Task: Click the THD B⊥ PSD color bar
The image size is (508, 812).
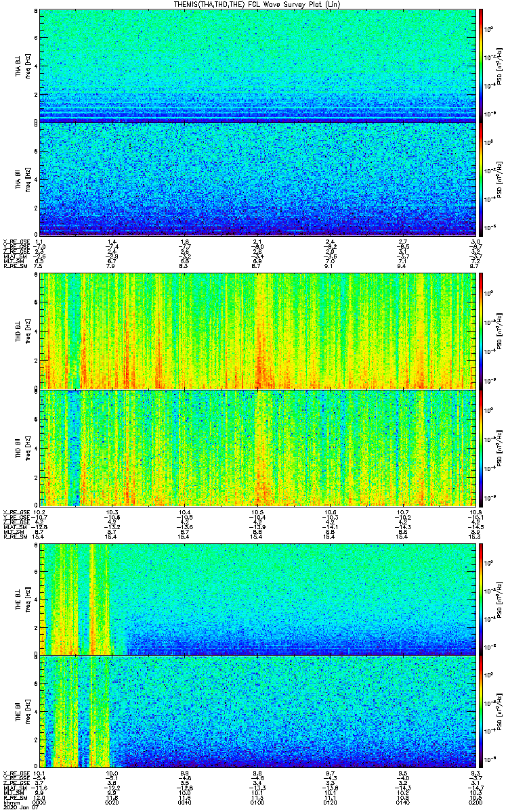Action: [482, 331]
